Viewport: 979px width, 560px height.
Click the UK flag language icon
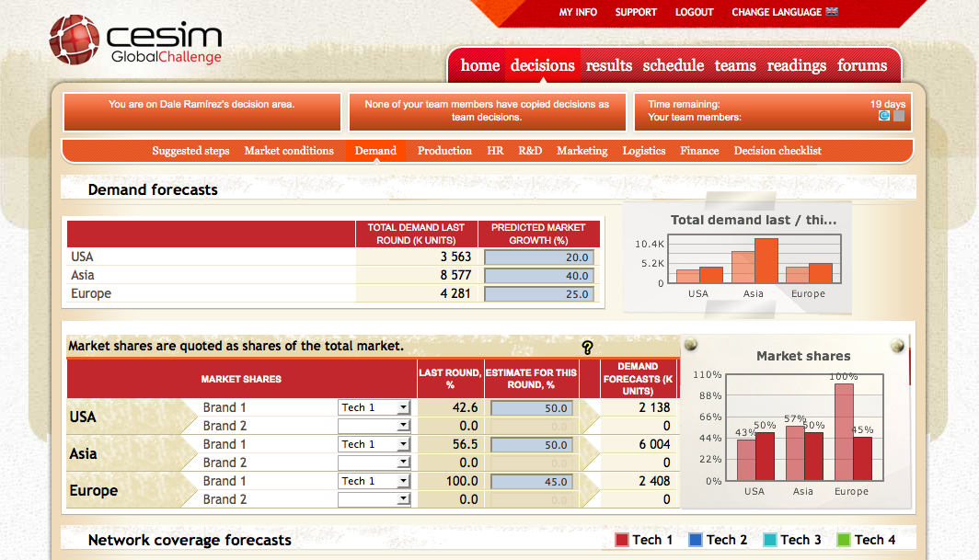[x=832, y=11]
